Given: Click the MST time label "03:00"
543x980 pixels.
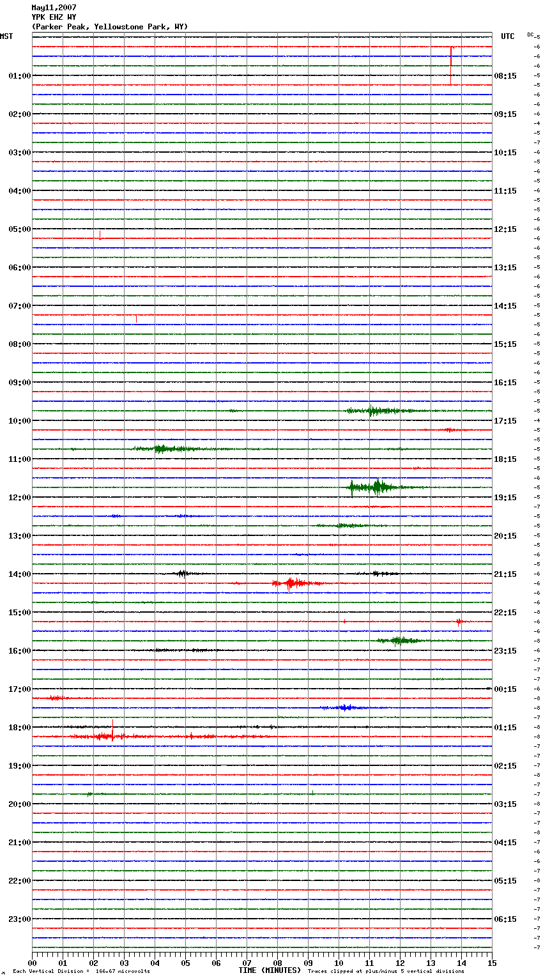Looking at the screenshot, I should tap(19, 153).
